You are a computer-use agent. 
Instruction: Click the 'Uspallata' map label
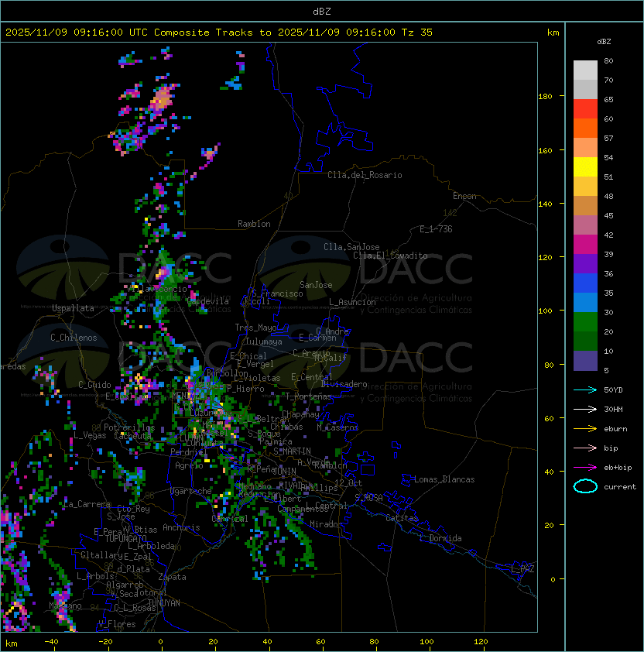[x=73, y=308]
